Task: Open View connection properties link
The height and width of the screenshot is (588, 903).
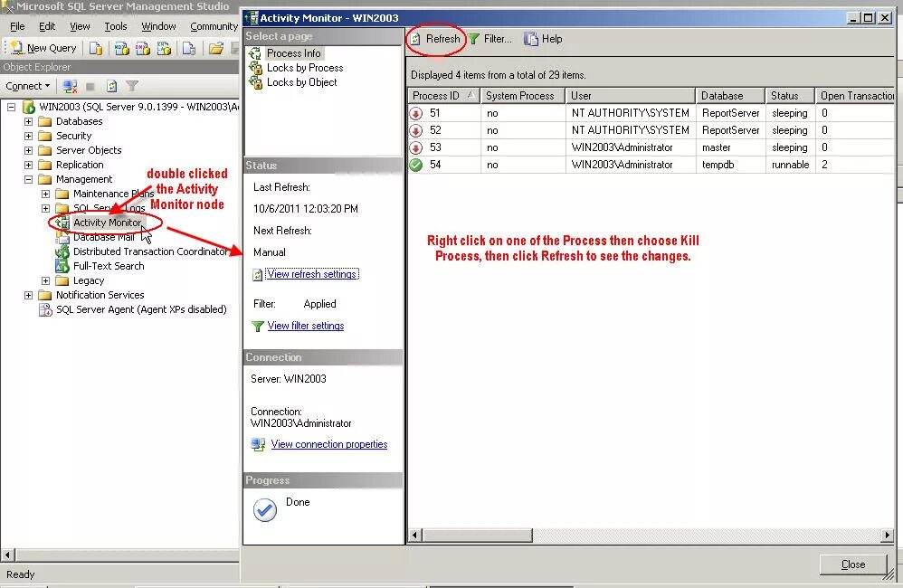Action: [328, 444]
